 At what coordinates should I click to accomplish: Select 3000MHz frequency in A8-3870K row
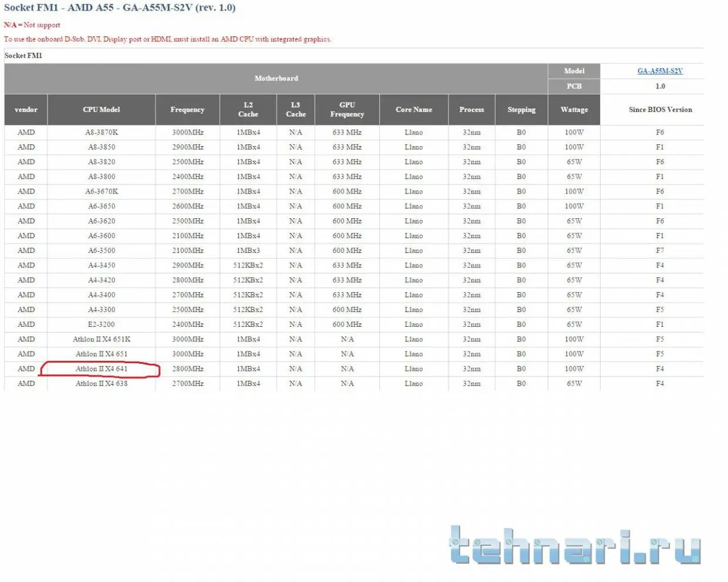coord(188,133)
